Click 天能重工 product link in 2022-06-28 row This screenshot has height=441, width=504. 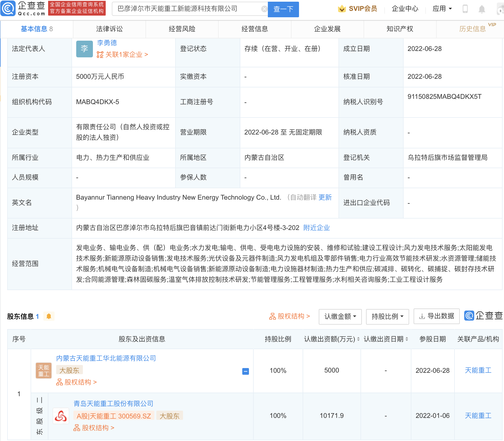pyautogui.click(x=478, y=370)
